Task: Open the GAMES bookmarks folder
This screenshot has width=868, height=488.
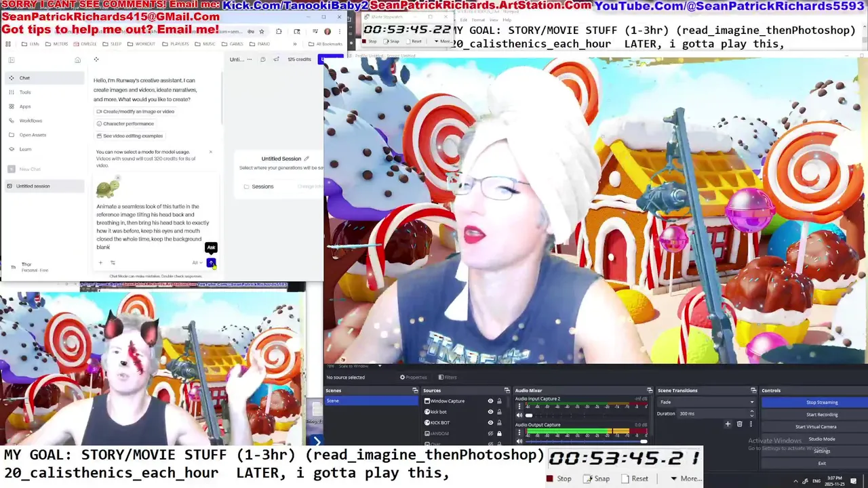Action: [232, 44]
